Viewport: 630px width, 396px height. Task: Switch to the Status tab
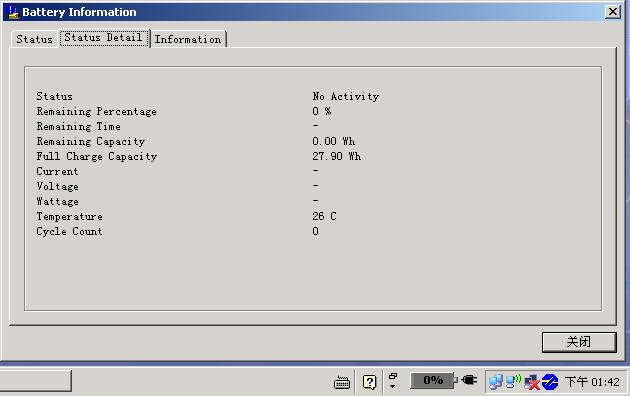(34, 39)
